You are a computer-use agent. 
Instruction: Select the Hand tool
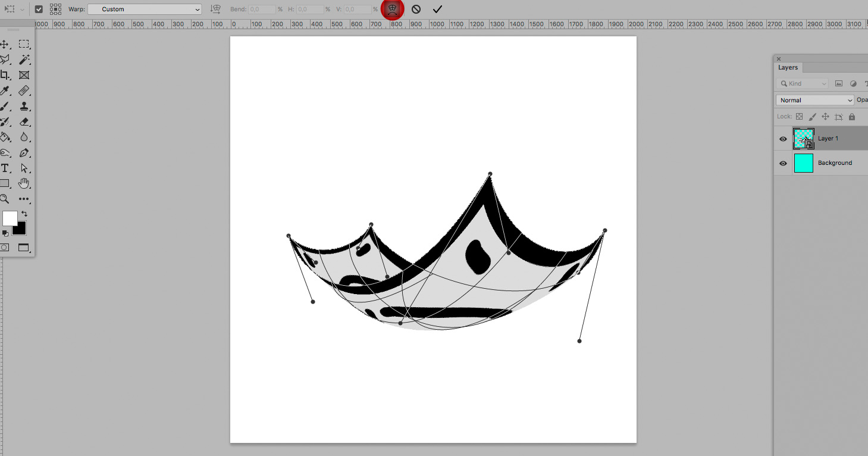[x=24, y=183]
